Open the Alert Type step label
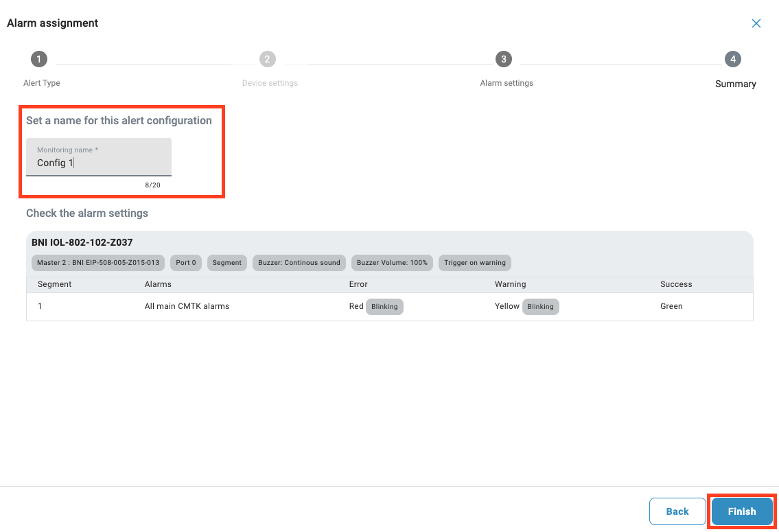This screenshot has width=779, height=532. coord(42,83)
